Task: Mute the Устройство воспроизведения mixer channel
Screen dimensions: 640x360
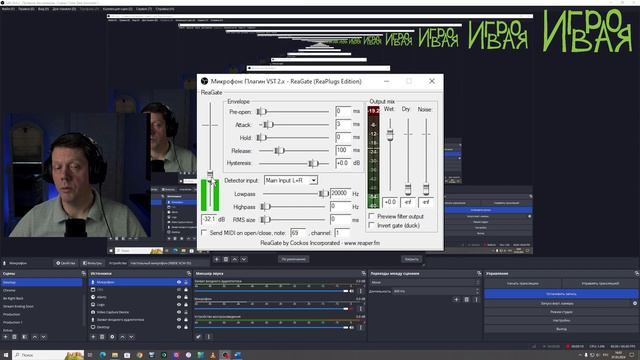Action: (351, 327)
